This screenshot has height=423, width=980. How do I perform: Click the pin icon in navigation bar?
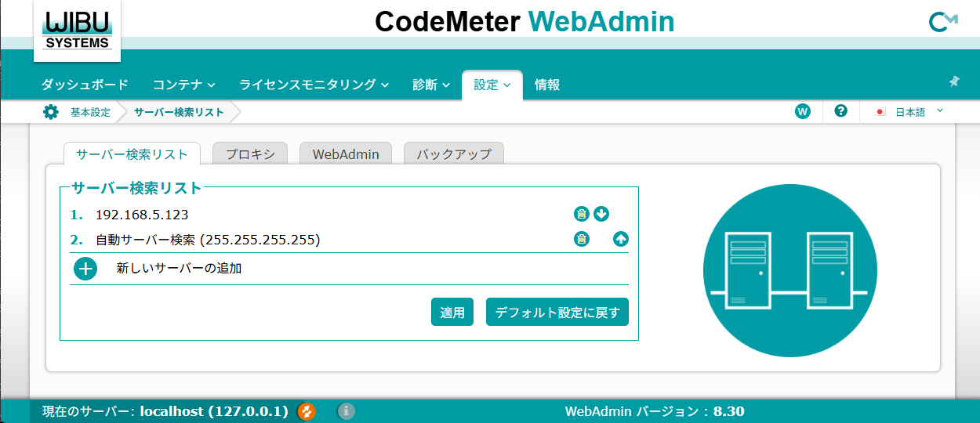click(954, 81)
